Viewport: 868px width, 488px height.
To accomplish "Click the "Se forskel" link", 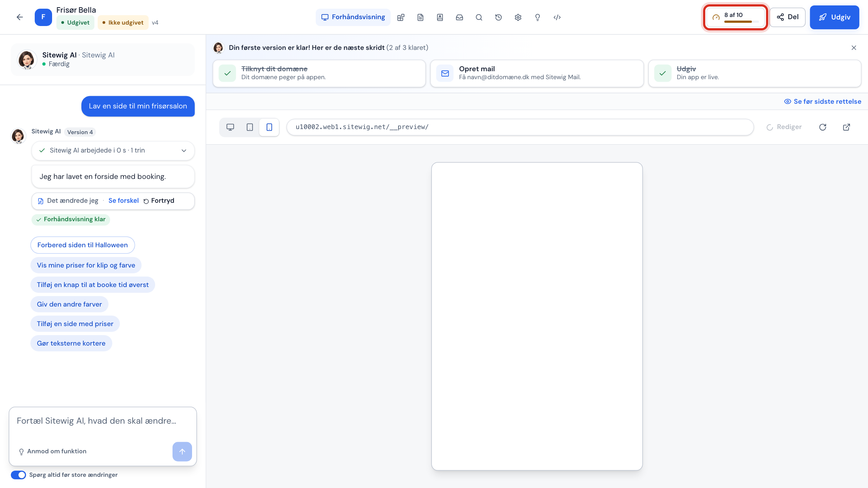I will pos(123,201).
